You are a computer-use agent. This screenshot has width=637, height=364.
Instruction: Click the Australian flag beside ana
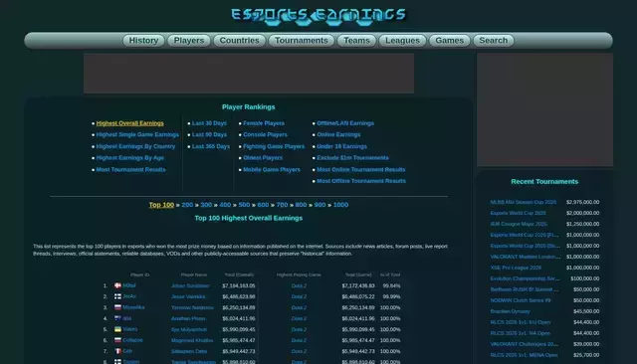pos(117,318)
